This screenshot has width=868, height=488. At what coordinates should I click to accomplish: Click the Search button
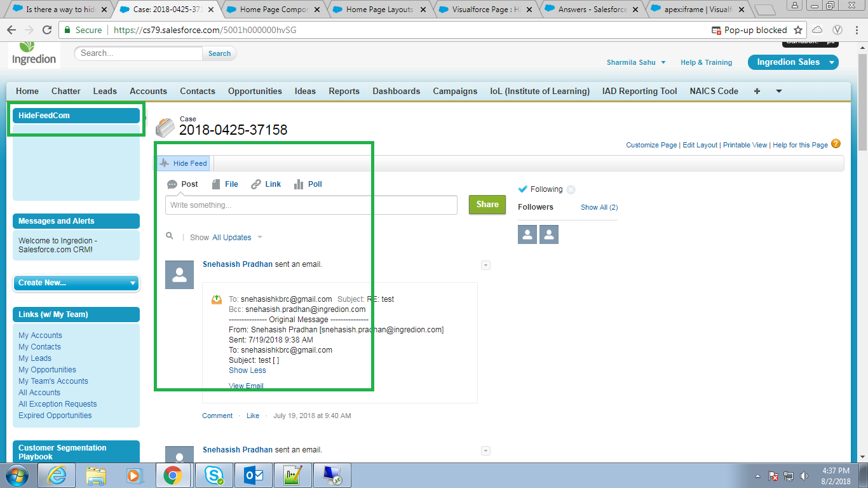(x=219, y=53)
